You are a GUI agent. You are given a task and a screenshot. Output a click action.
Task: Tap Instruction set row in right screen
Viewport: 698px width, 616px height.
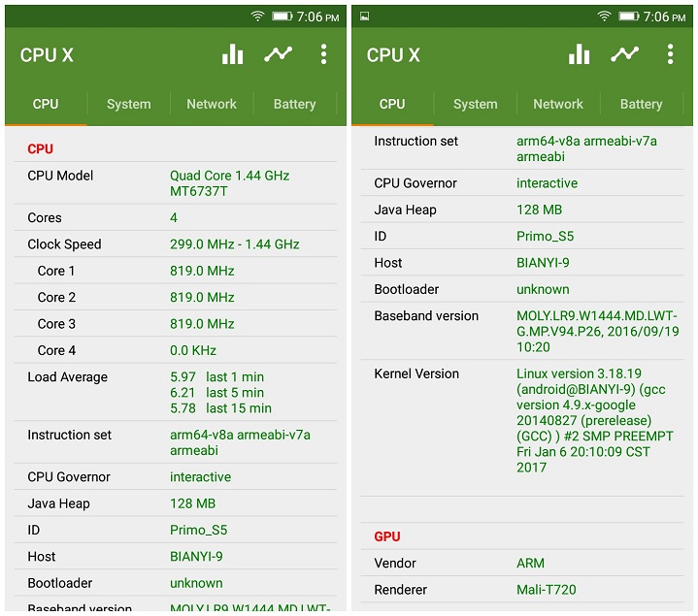click(522, 148)
